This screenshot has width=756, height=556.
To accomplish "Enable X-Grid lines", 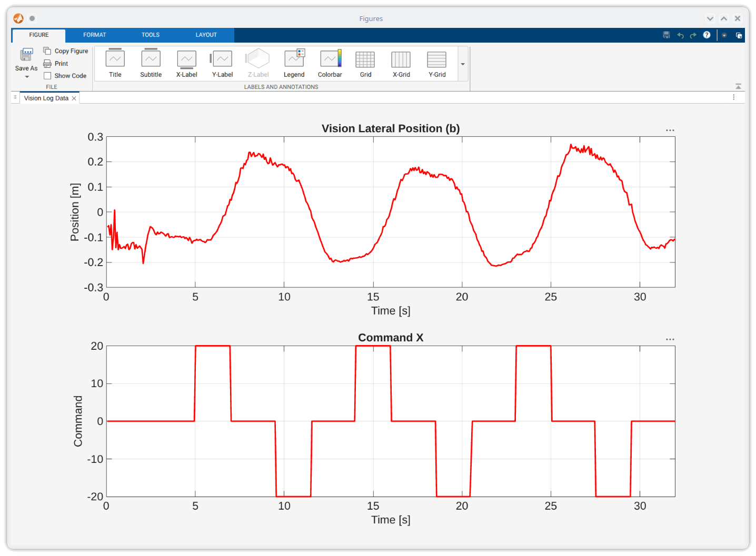I will click(401, 59).
